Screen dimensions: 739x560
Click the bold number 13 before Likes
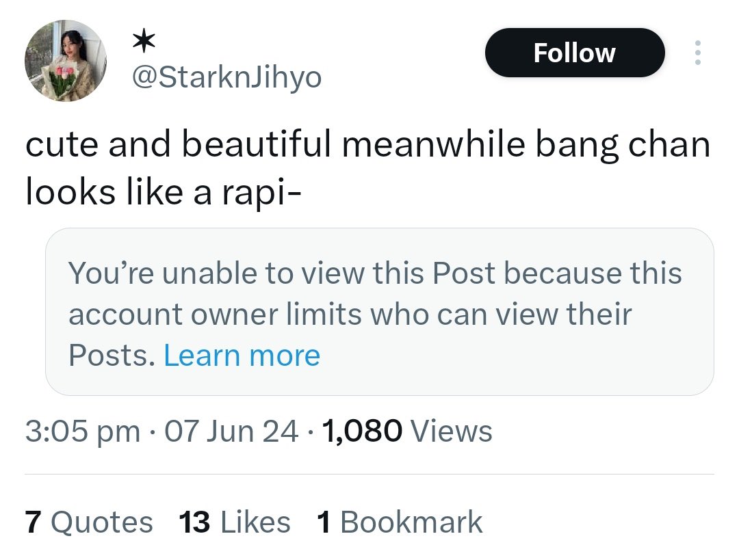(x=194, y=522)
